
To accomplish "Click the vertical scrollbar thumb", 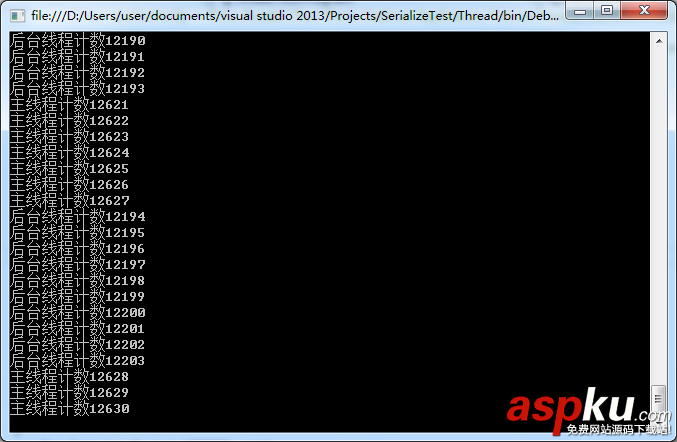I will tap(658, 398).
